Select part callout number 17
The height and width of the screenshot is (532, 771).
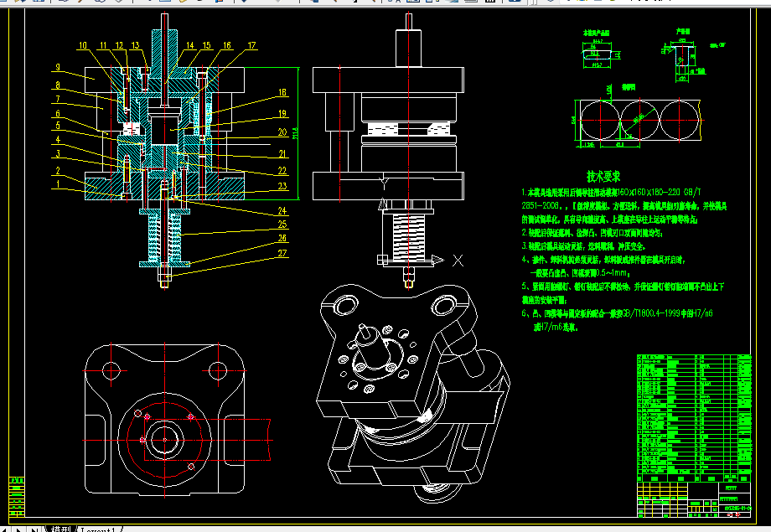click(x=251, y=45)
